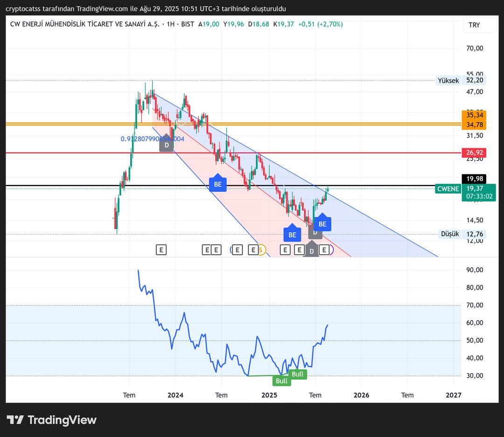Click the 2026 time axis label
Screen dimensions: 504x437
click(361, 395)
